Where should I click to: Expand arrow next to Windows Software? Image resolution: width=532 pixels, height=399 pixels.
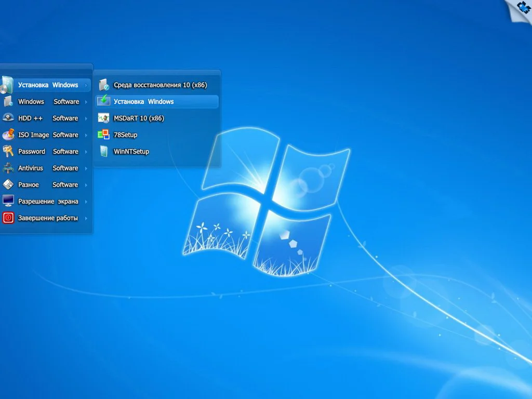86,102
